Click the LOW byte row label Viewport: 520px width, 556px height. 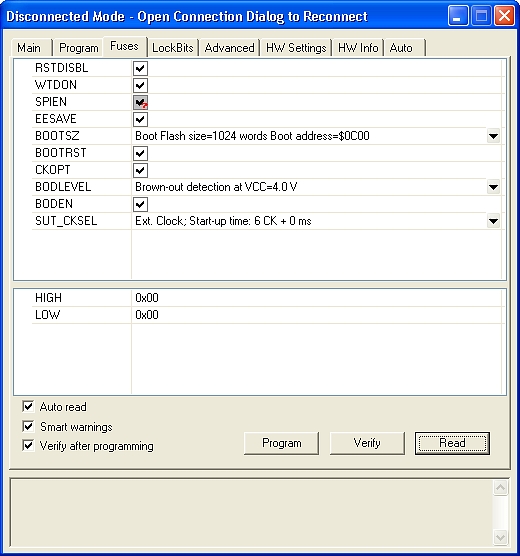click(48, 315)
